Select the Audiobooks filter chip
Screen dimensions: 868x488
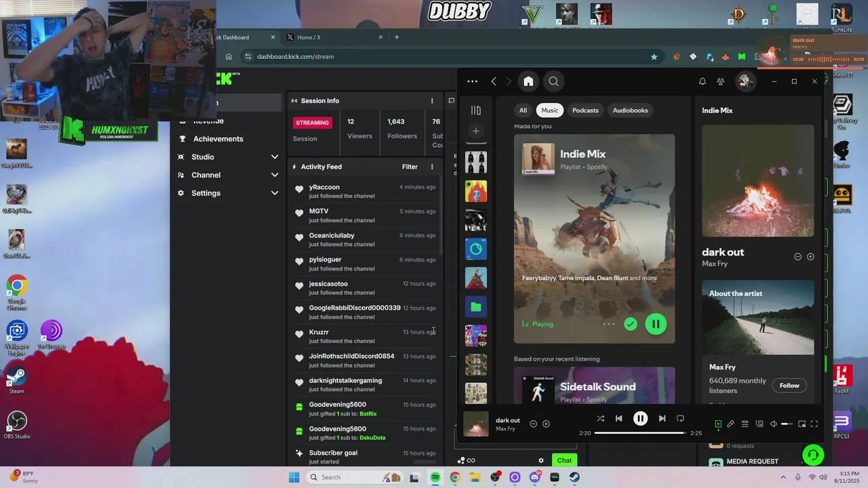[x=630, y=110]
